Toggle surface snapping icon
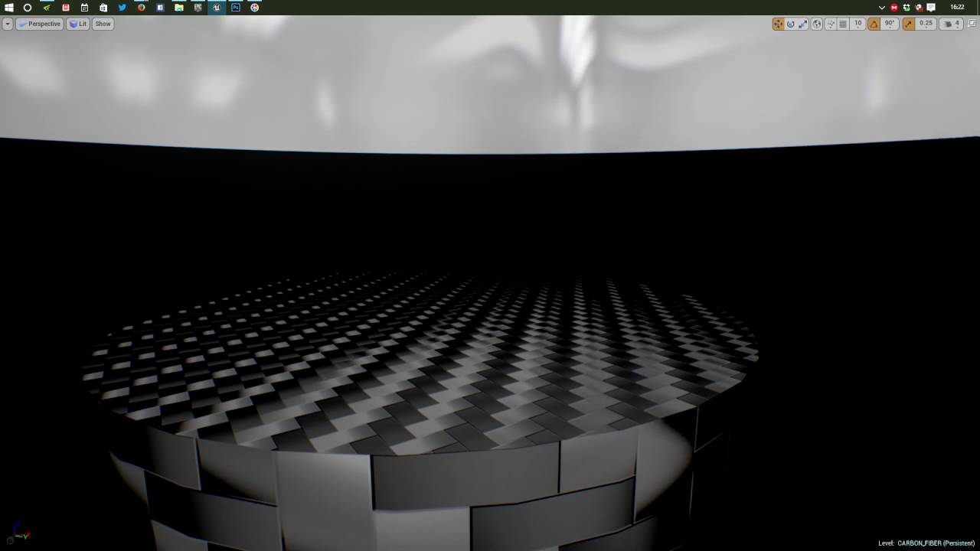The height and width of the screenshot is (551, 980). point(831,24)
